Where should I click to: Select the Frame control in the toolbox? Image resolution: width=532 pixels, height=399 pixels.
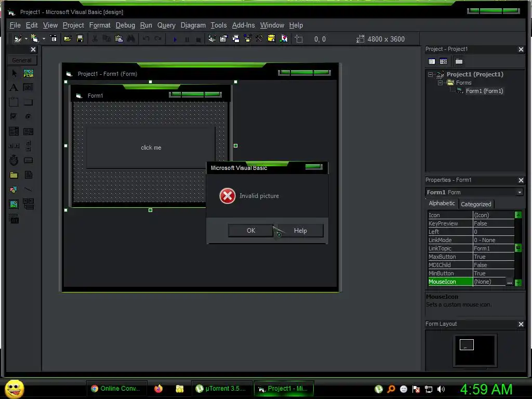point(14,102)
